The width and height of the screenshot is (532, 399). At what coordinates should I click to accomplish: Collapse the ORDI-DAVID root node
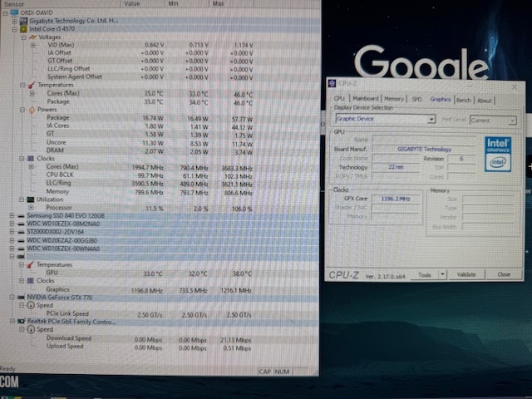(x=5, y=13)
